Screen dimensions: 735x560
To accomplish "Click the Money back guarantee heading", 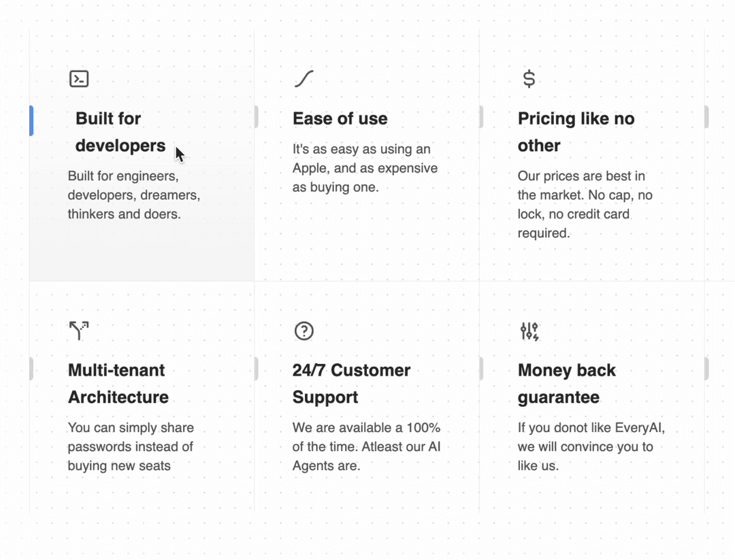I will click(x=567, y=383).
